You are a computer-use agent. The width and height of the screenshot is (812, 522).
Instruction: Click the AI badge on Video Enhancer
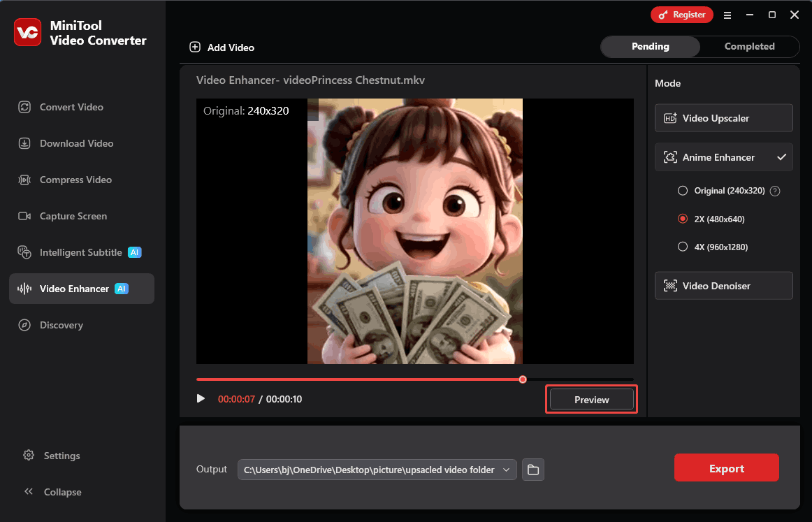121,289
